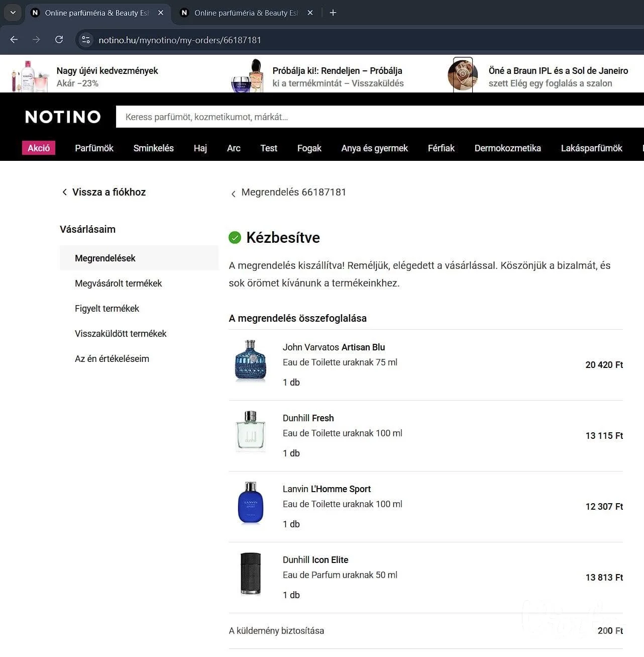Click the browser forward arrow
The height and width of the screenshot is (657, 644).
coord(36,40)
